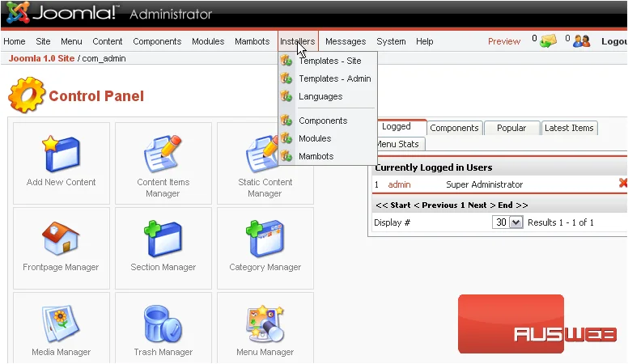Click the Logout link

point(614,41)
